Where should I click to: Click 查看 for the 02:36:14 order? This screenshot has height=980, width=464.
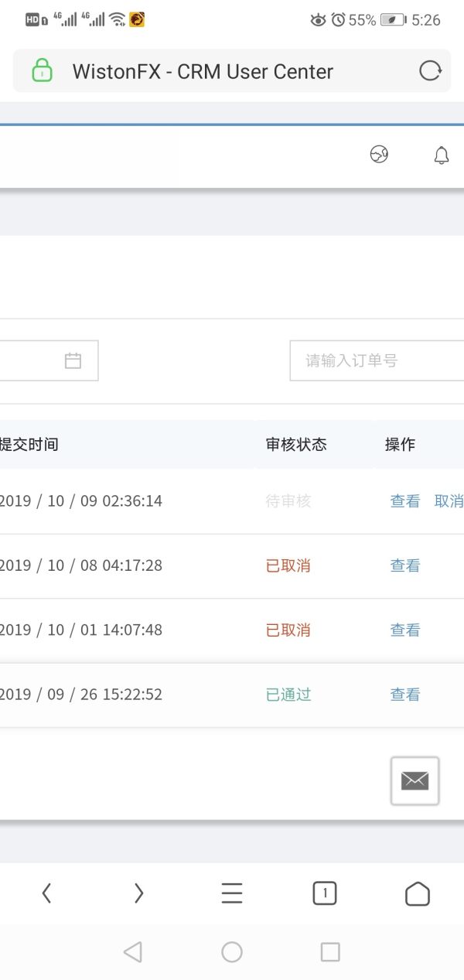pyautogui.click(x=405, y=501)
